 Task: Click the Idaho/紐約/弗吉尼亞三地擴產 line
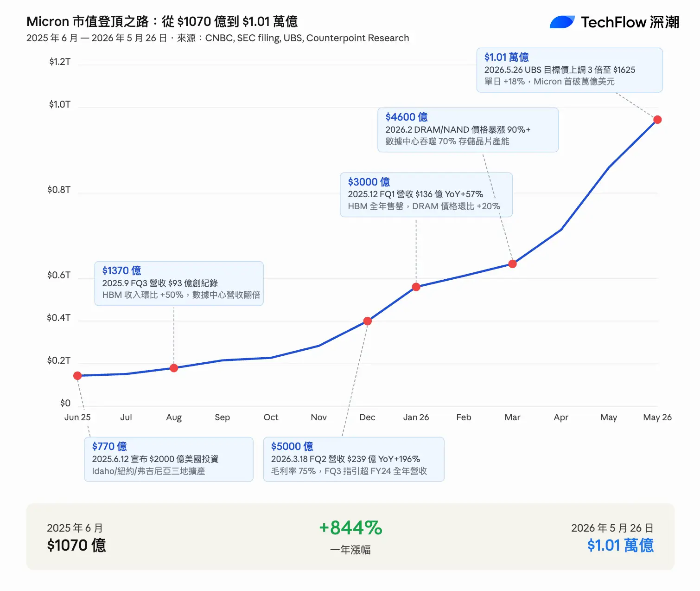tap(148, 471)
